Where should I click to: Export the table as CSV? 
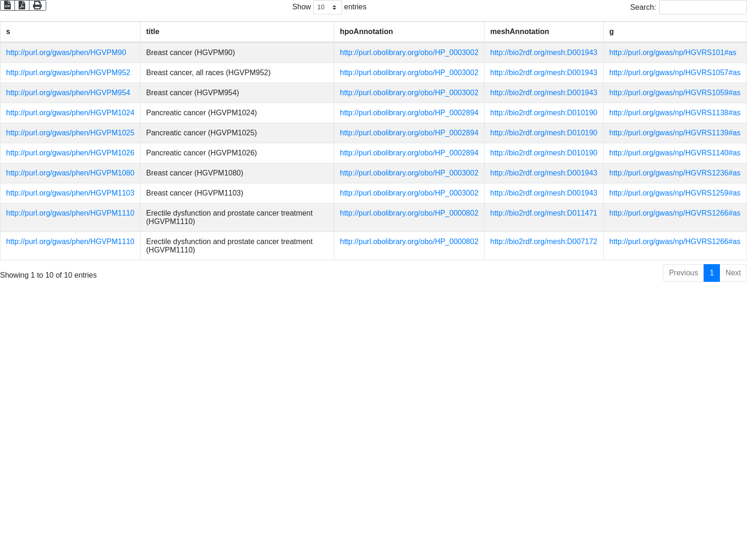point(7,5)
